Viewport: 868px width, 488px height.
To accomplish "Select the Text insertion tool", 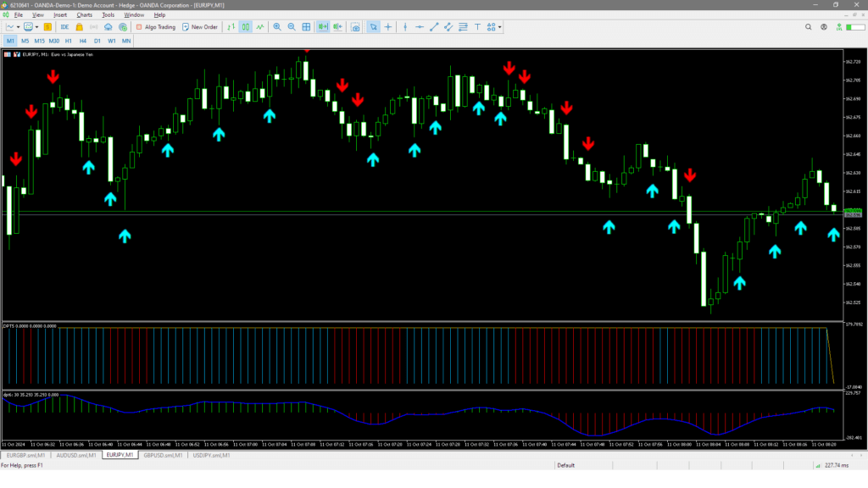I will tap(479, 27).
